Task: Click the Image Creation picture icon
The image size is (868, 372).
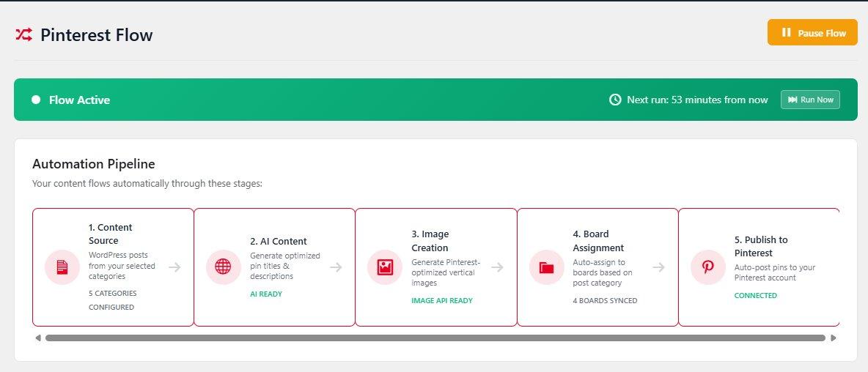Action: click(x=385, y=267)
